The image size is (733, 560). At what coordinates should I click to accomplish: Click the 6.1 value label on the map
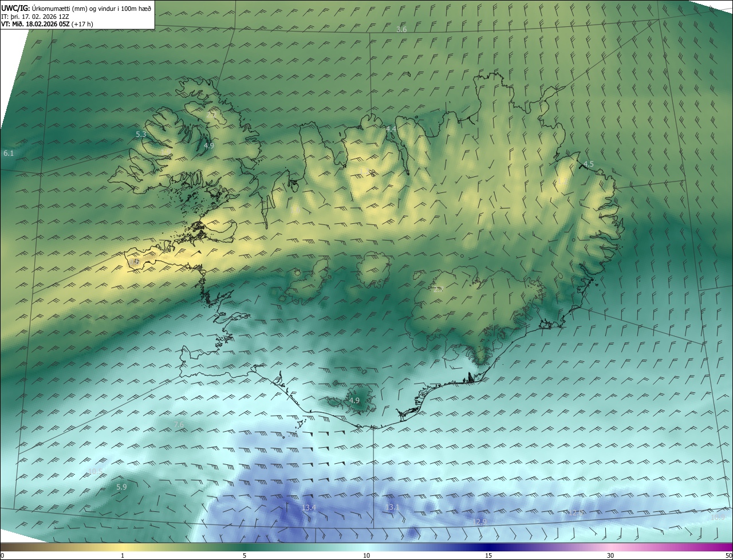click(x=9, y=153)
